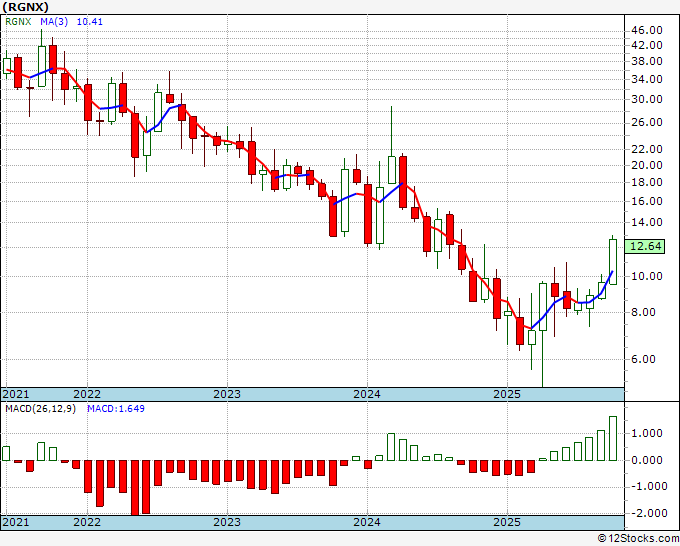Viewport: 680px width, 546px height.
Task: Click the MA(3) legend label
Action: coord(54,21)
